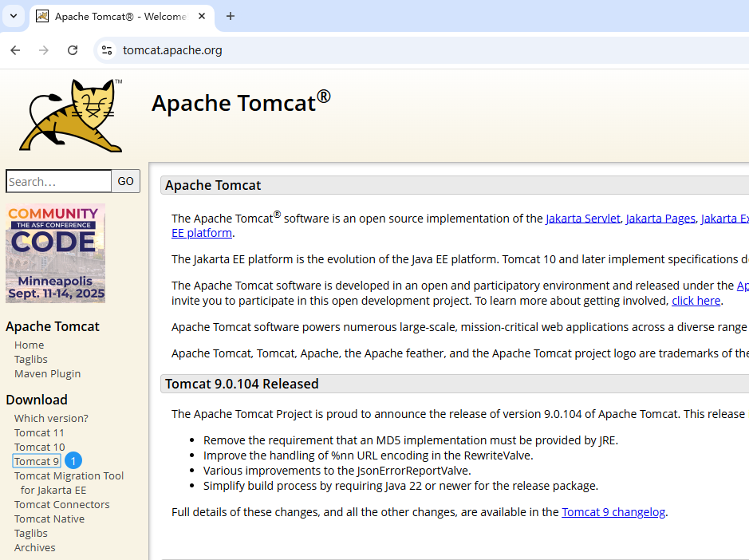Screen dimensions: 749x560
Task: Click the RewriteValve URL encoding bullet
Action: point(369,455)
